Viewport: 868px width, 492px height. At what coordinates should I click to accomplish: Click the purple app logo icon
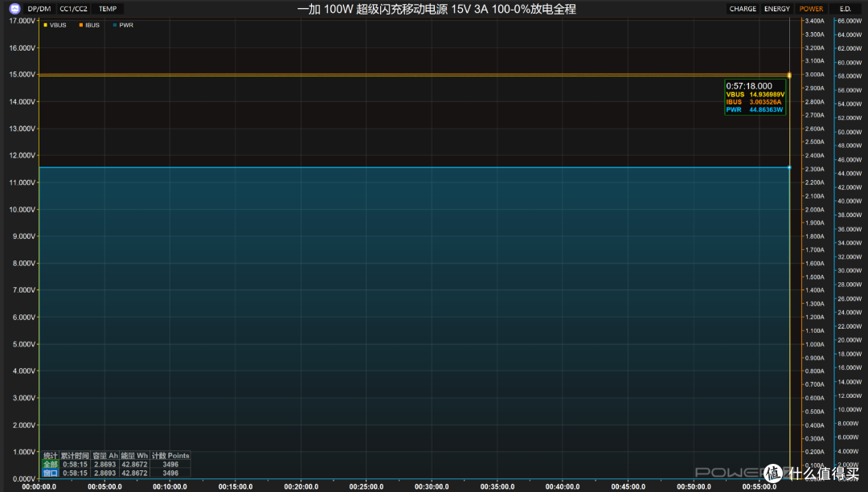pos(15,8)
